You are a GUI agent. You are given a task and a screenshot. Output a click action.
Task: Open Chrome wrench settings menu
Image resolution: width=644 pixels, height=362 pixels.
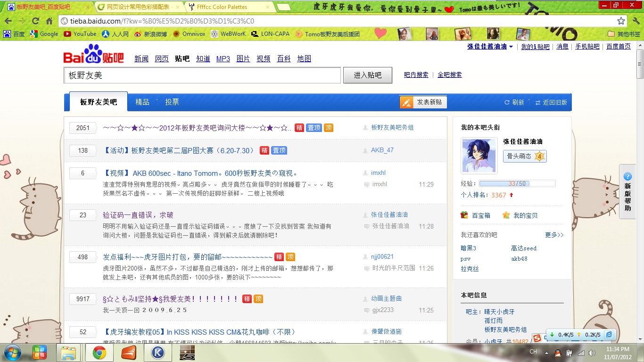pyautogui.click(x=636, y=21)
